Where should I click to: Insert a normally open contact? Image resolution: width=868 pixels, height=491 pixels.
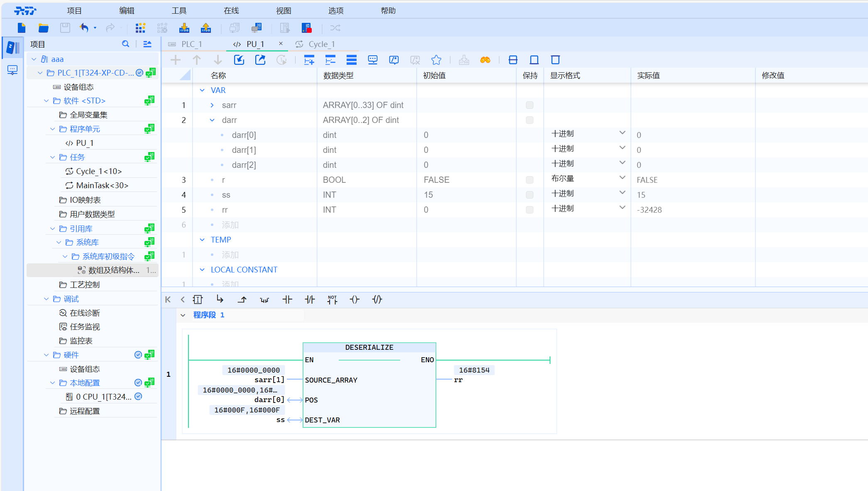(x=287, y=300)
